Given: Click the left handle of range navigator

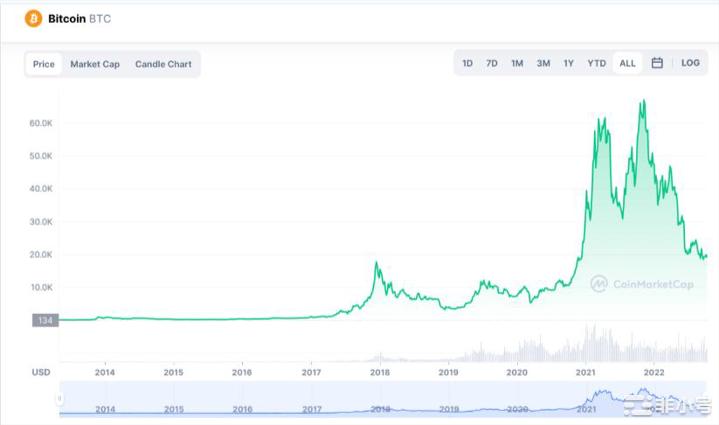Looking at the screenshot, I should 61,400.
